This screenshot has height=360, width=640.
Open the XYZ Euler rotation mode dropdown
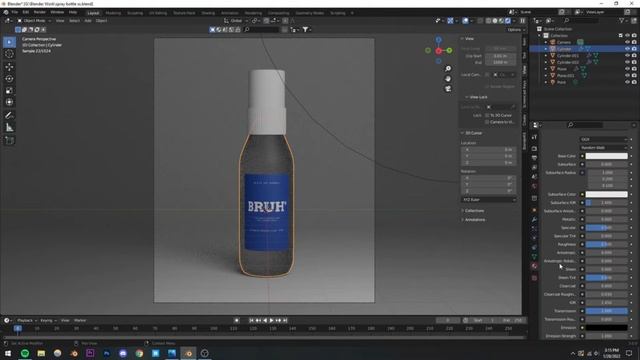coord(489,200)
